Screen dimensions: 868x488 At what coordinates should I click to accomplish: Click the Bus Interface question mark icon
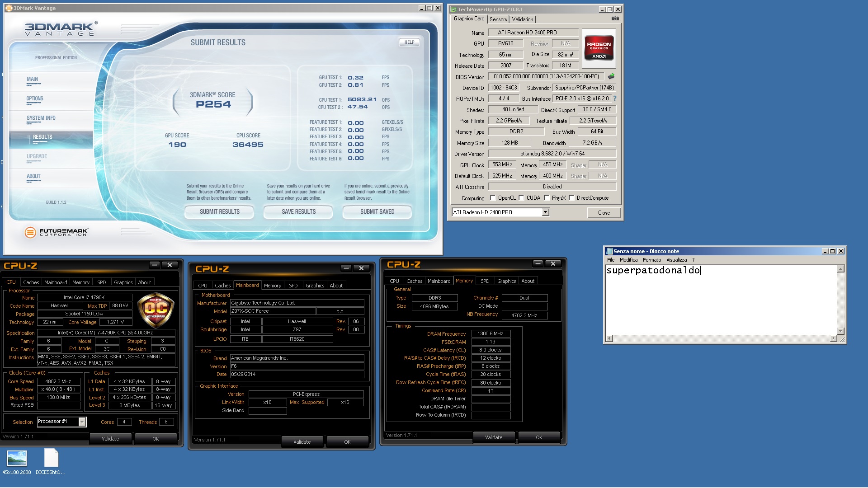point(614,99)
